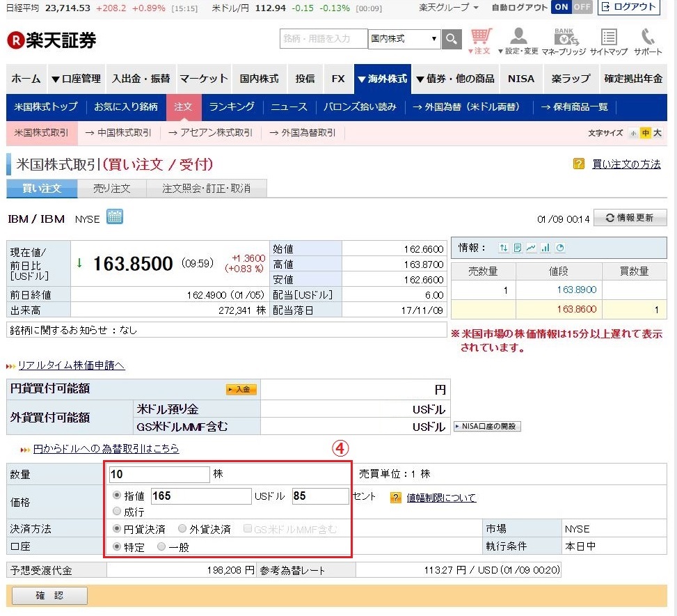Screen dimensions: 677x616
Task: Open 楽ラップ tab
Action: [571, 79]
